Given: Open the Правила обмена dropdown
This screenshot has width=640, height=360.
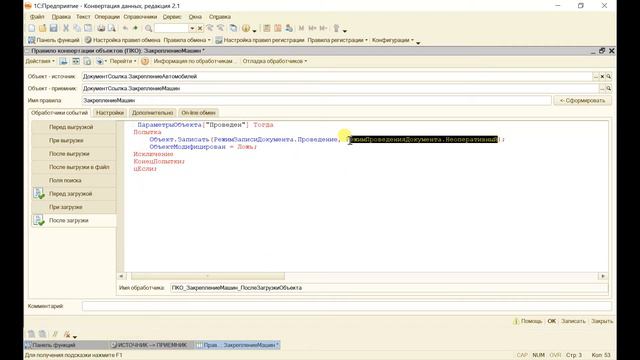Looking at the screenshot, I should 187,40.
